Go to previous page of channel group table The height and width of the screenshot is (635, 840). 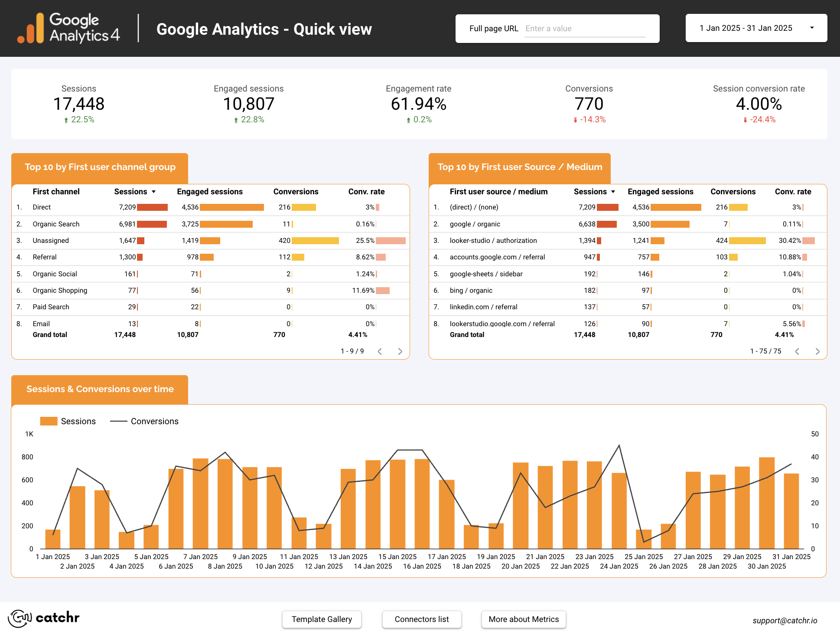point(380,351)
